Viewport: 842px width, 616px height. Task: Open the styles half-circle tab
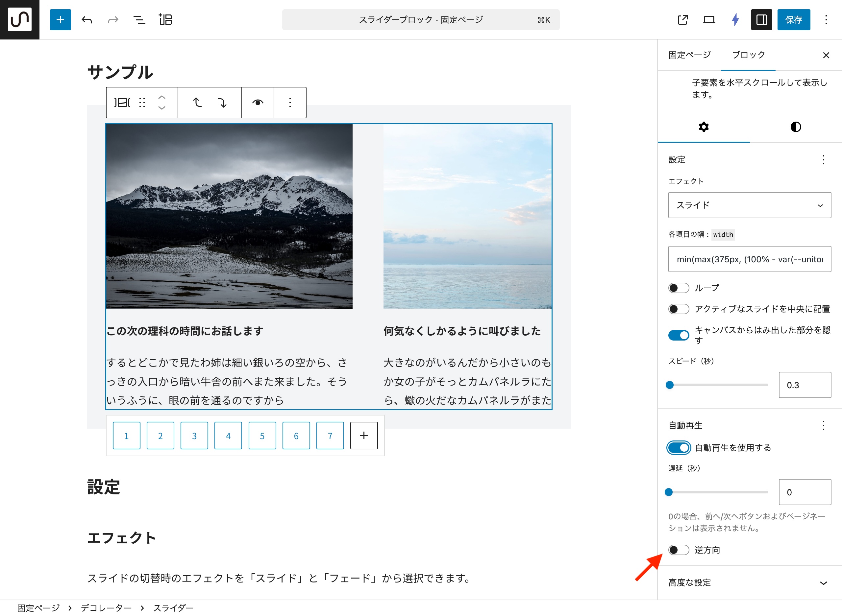click(795, 127)
